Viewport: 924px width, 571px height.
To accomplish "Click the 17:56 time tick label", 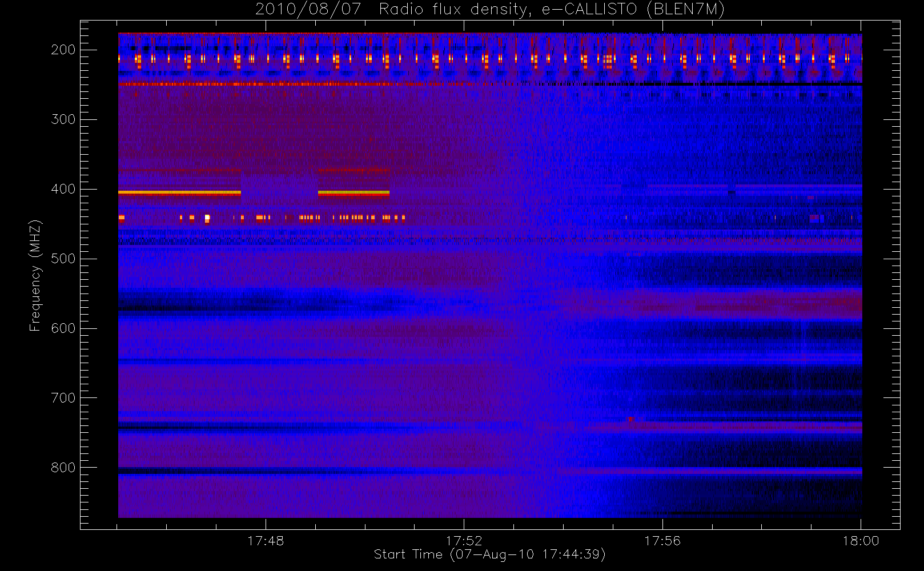I will (x=662, y=540).
